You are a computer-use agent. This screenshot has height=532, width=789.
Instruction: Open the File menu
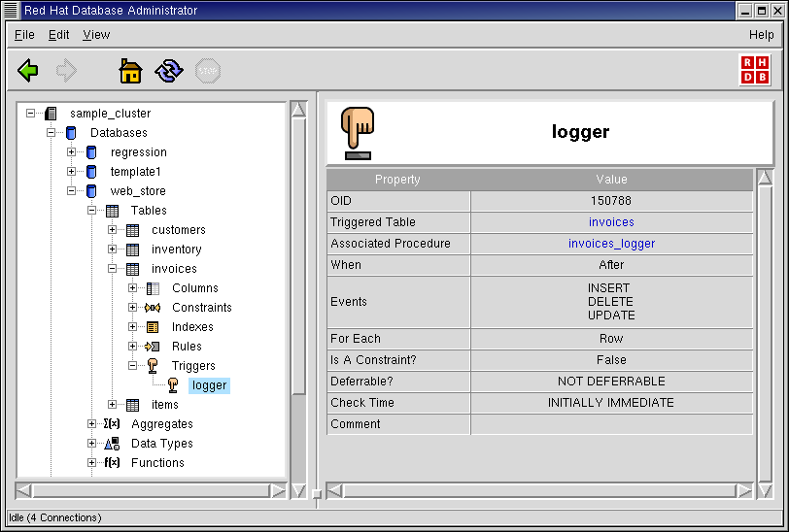pos(24,35)
